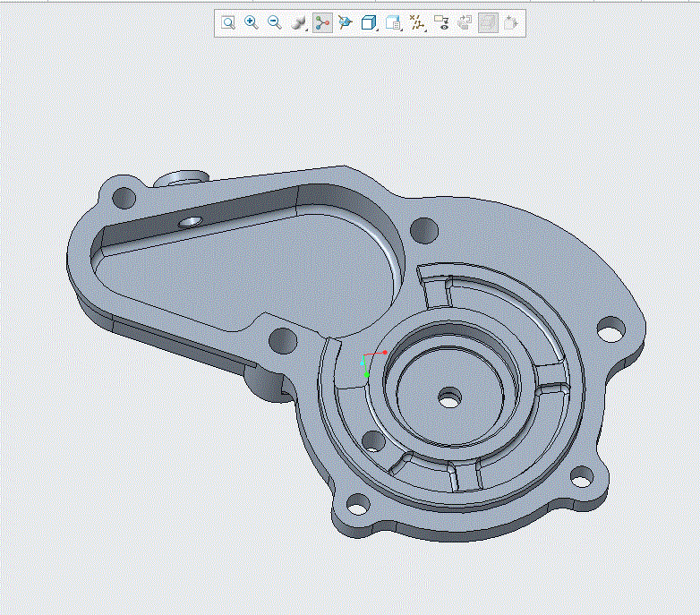Click the green axis point on triad
Screen dimensions: 700x615
(x=366, y=374)
